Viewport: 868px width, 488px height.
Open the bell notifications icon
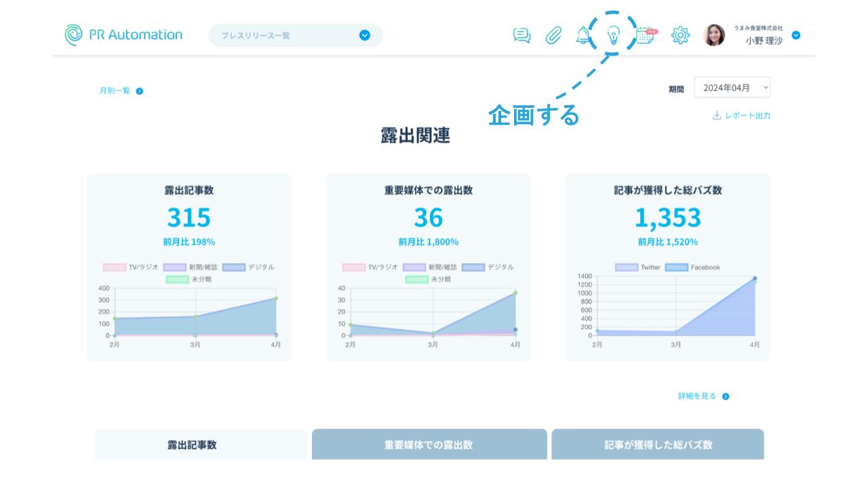coord(583,35)
